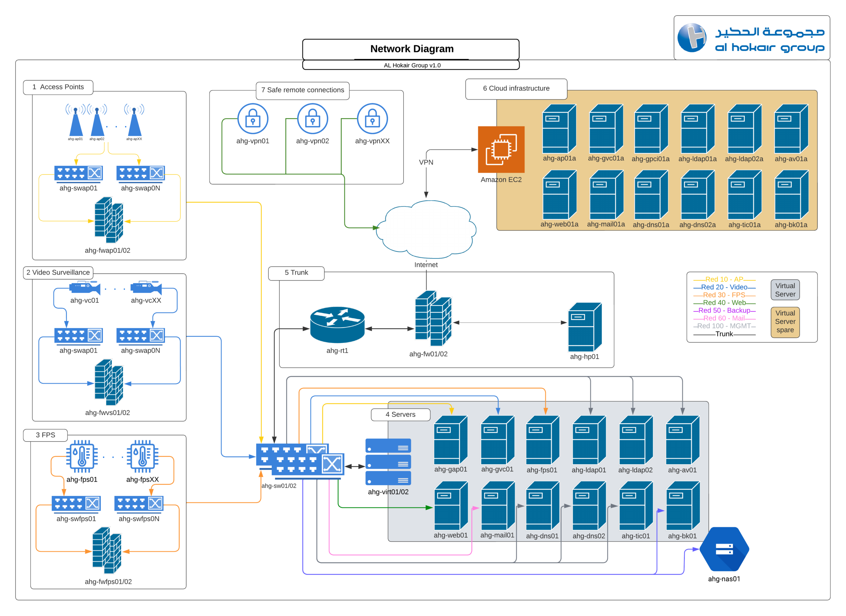Click the al hokair group logo
Viewport: 846px width, 616px height.
(x=751, y=38)
